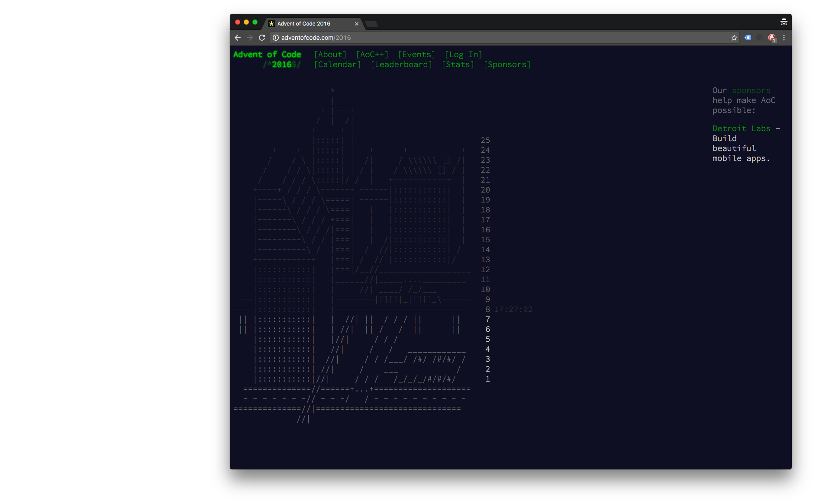The image size is (816, 504).
Task: Open the About page
Action: (x=330, y=55)
